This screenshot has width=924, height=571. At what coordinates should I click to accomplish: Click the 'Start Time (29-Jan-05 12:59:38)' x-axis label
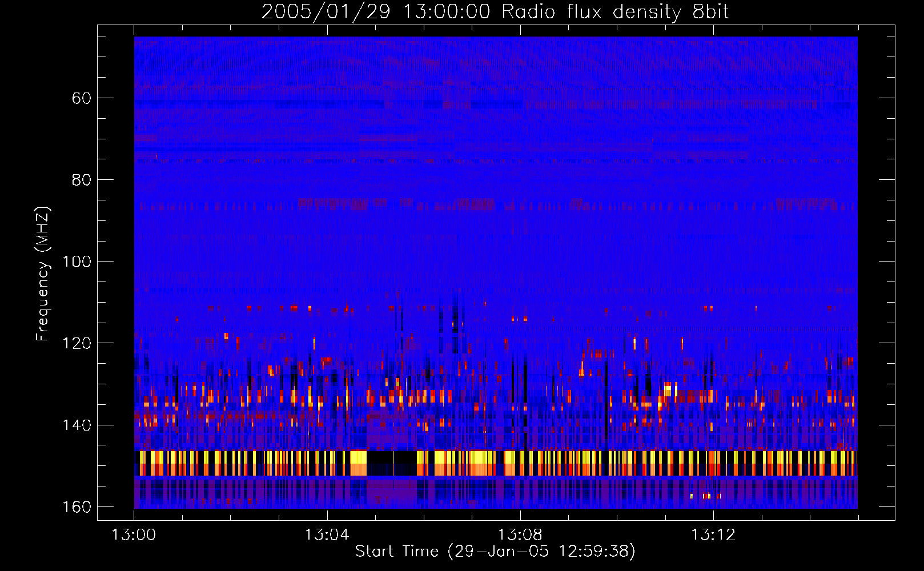tap(495, 552)
